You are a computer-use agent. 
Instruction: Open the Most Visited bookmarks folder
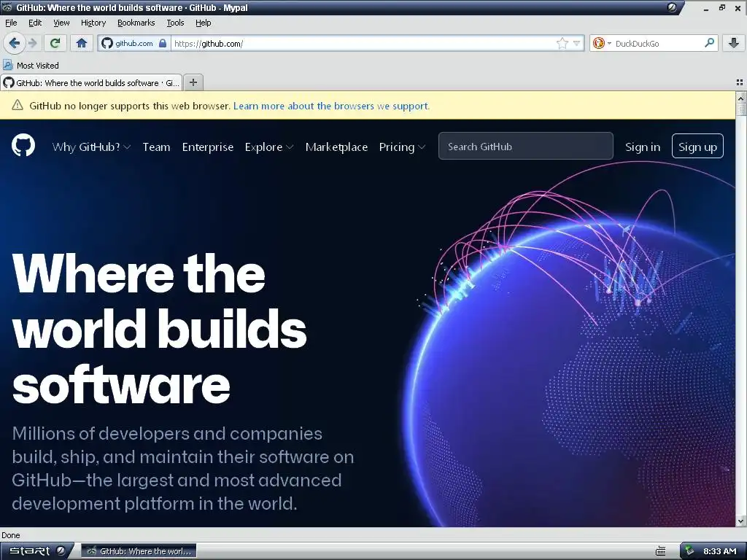31,65
